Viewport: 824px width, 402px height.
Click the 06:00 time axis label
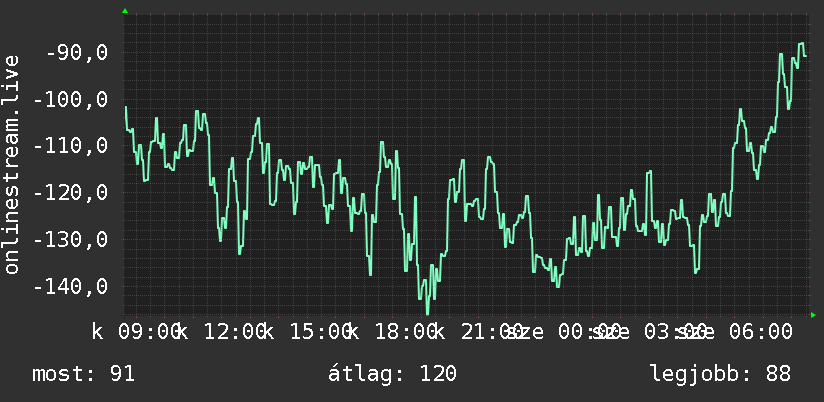761,332
